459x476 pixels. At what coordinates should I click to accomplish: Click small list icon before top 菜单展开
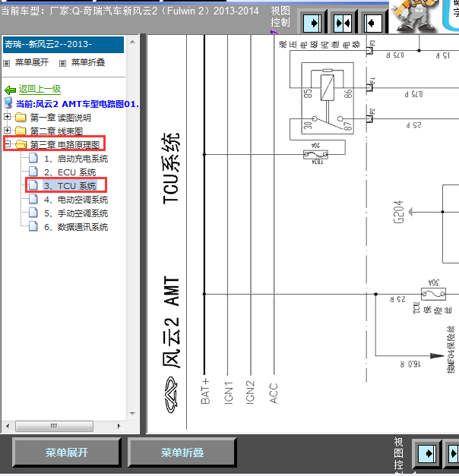(7, 63)
